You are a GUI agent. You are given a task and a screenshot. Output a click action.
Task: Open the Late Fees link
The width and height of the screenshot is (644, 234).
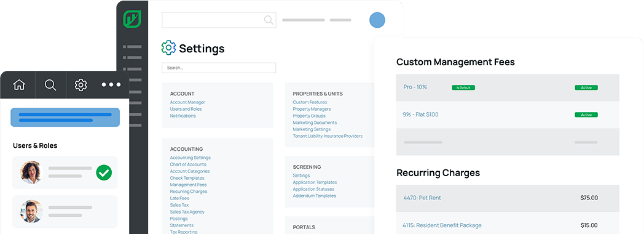click(179, 198)
